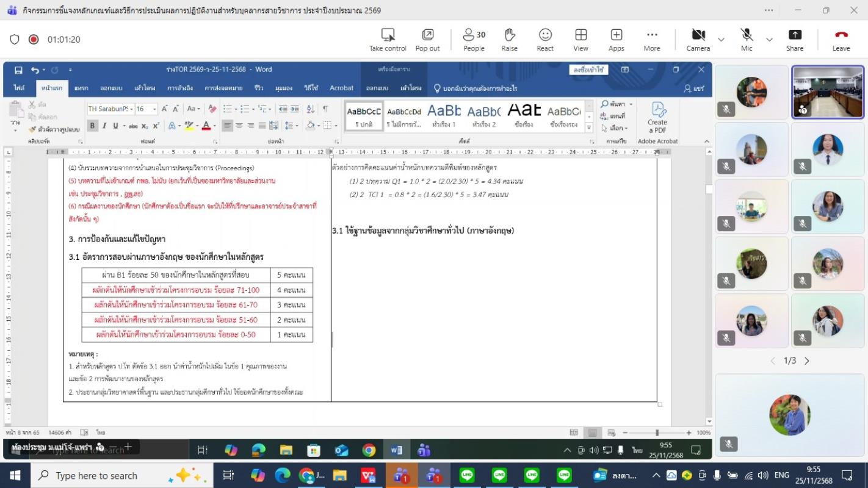Click Take control of shared screen
The image size is (868, 488).
point(387,39)
